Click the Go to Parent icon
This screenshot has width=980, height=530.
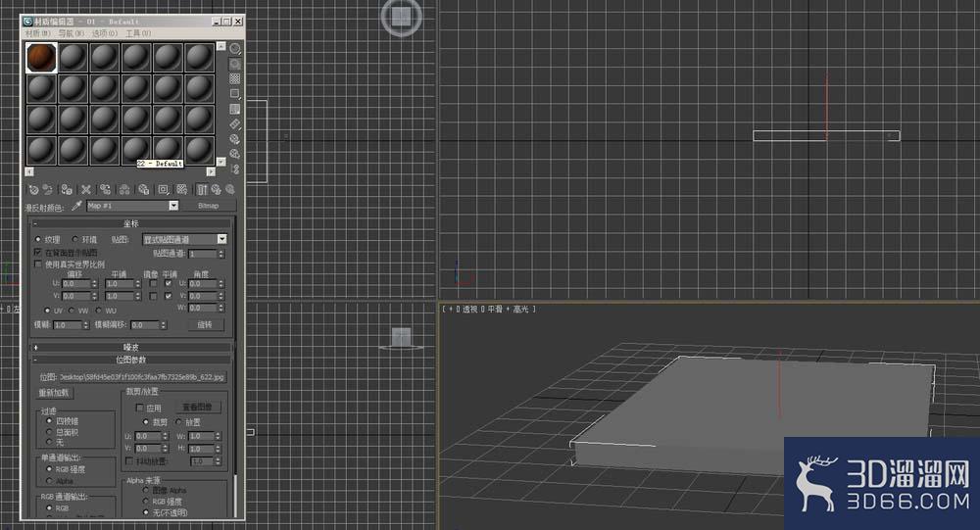click(217, 189)
